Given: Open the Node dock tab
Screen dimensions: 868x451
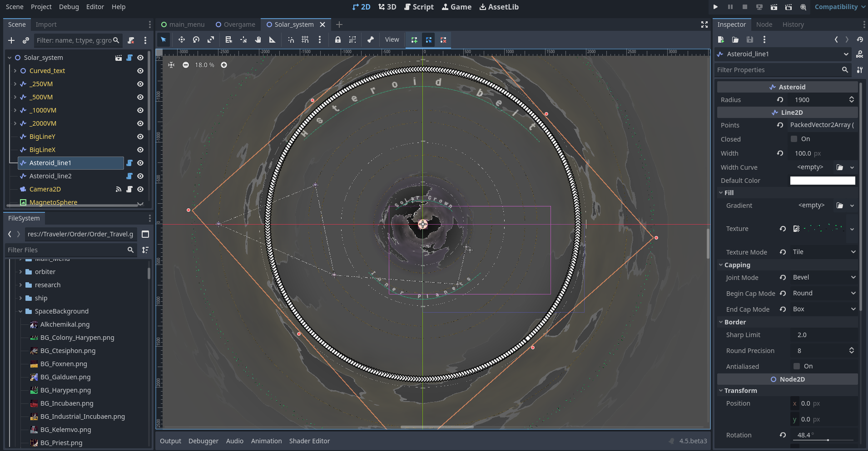Looking at the screenshot, I should [764, 25].
